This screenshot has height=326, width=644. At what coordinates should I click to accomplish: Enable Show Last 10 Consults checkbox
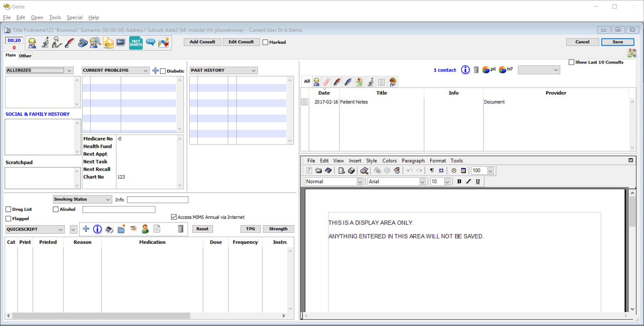tap(572, 62)
